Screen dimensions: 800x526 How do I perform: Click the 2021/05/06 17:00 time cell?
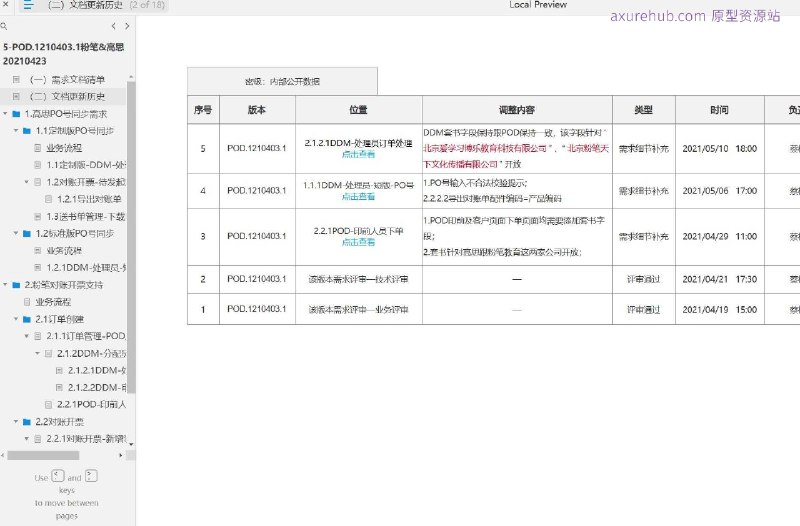click(x=719, y=191)
